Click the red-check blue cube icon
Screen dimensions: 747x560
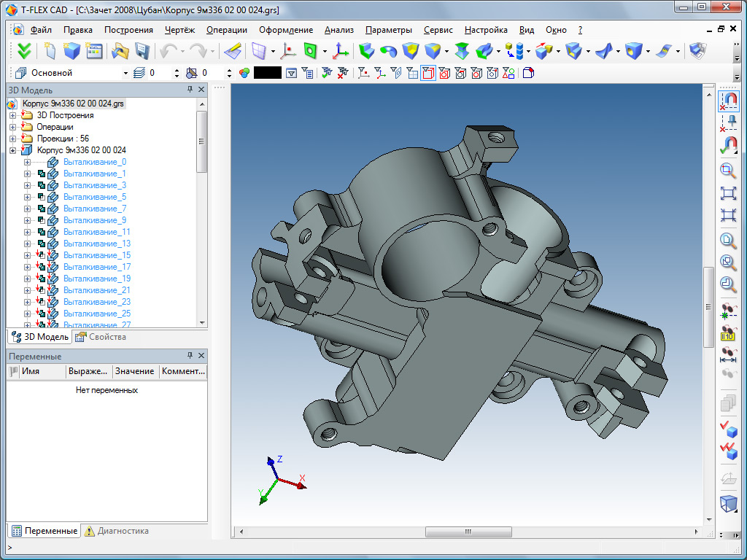coord(728,429)
